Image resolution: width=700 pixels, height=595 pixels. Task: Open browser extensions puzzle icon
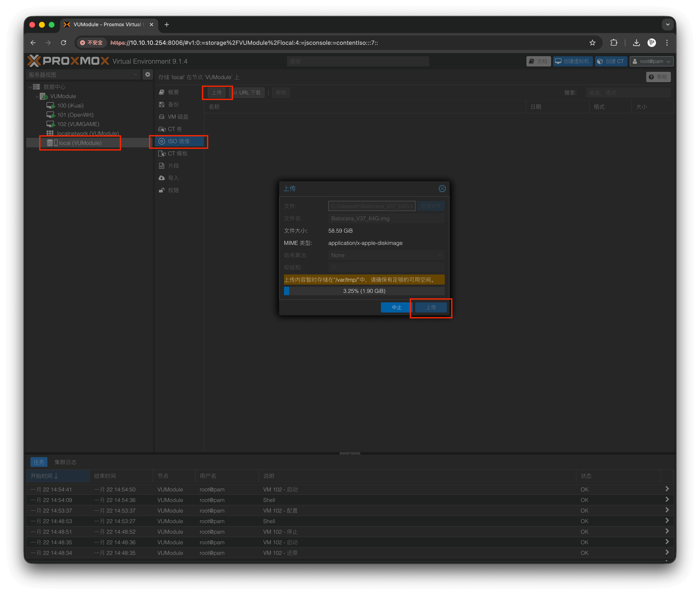[x=614, y=43]
